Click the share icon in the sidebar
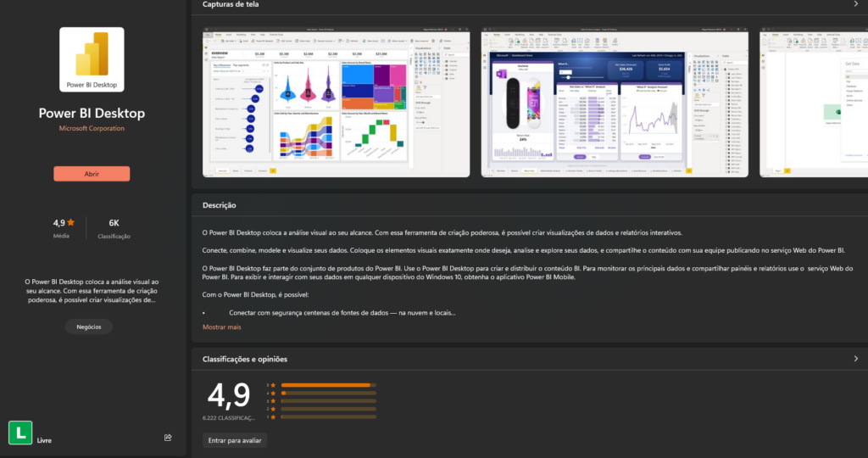Image resolution: width=868 pixels, height=458 pixels. click(168, 438)
